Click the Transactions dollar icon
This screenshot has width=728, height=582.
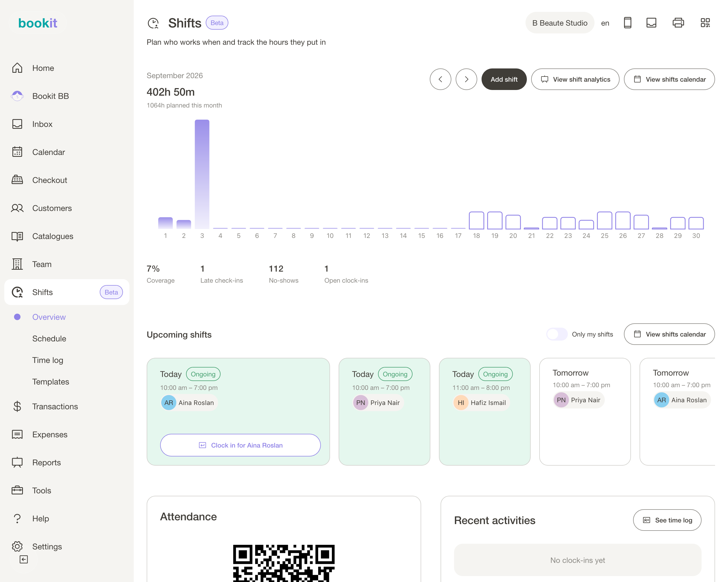[x=17, y=406]
